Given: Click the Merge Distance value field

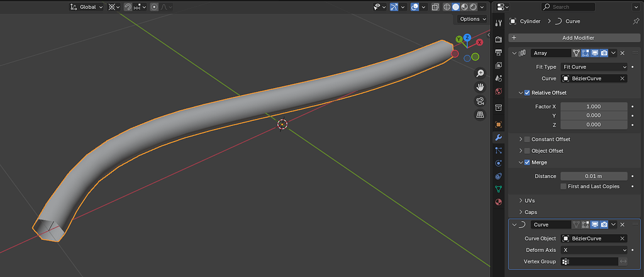Looking at the screenshot, I should point(594,176).
